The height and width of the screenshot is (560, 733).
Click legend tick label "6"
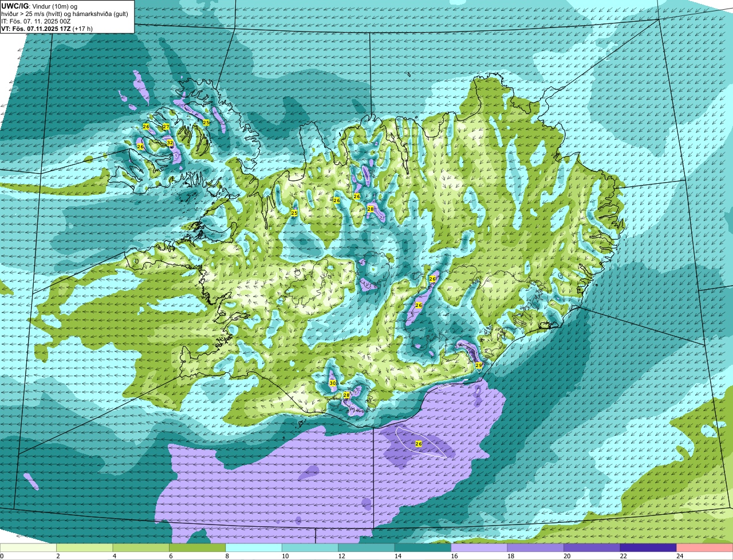(170, 556)
